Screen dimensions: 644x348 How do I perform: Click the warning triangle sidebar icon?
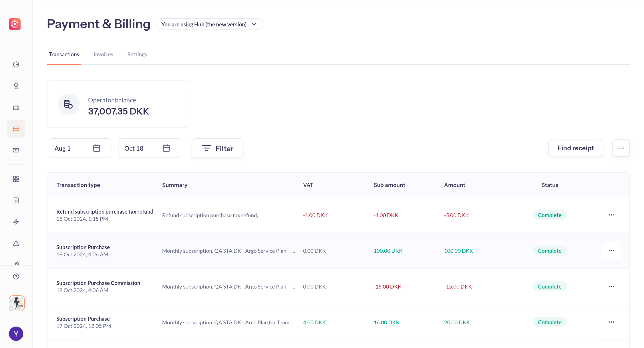tap(16, 243)
